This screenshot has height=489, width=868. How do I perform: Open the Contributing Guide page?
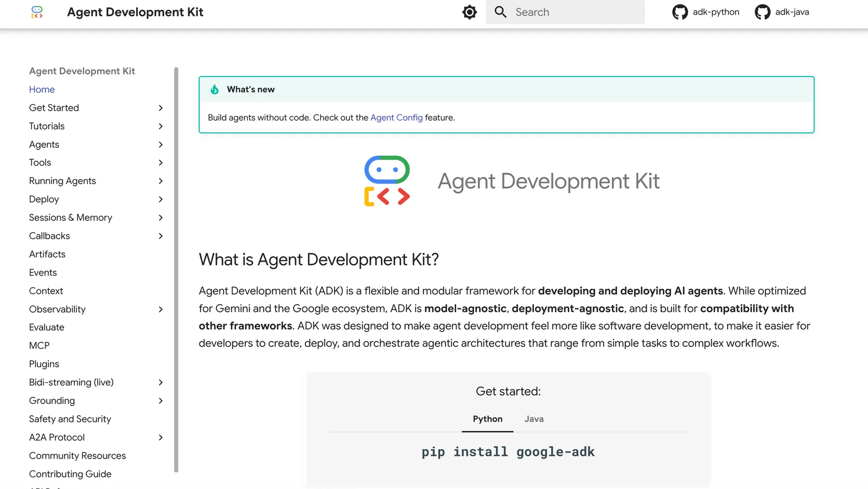(70, 474)
